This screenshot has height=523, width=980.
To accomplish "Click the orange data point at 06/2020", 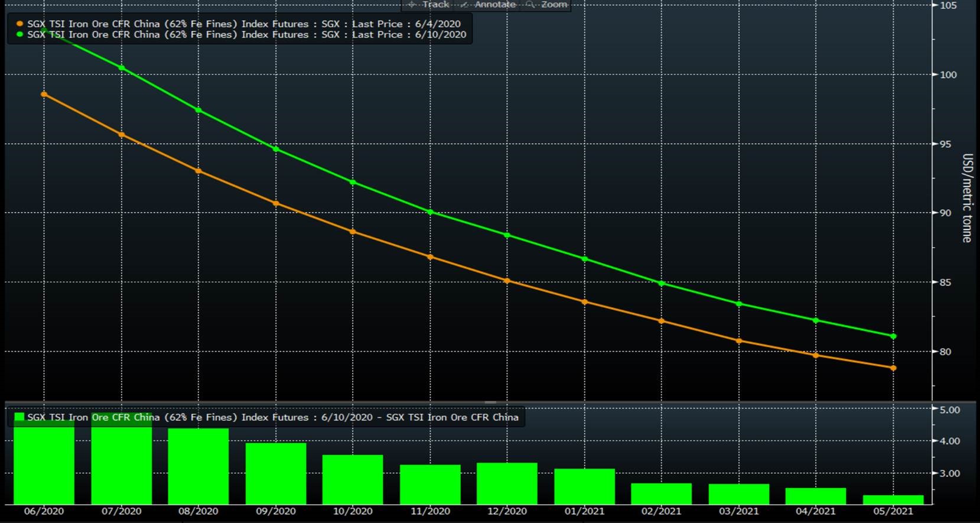I will 44,95.
